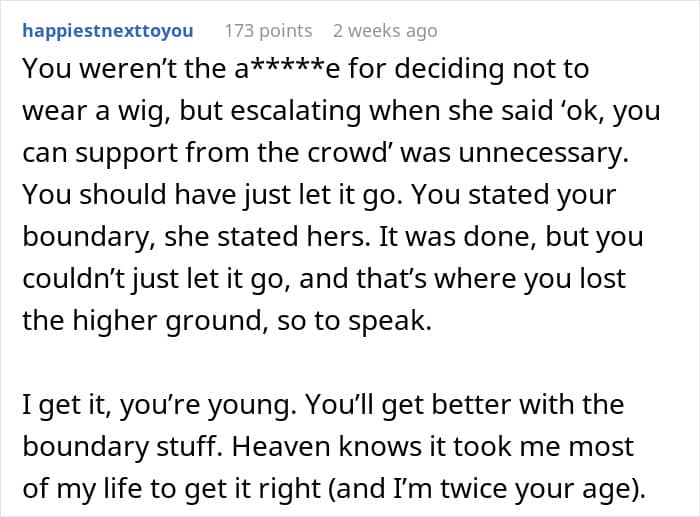Click the sentence "I get it, you're young"

click(159, 404)
